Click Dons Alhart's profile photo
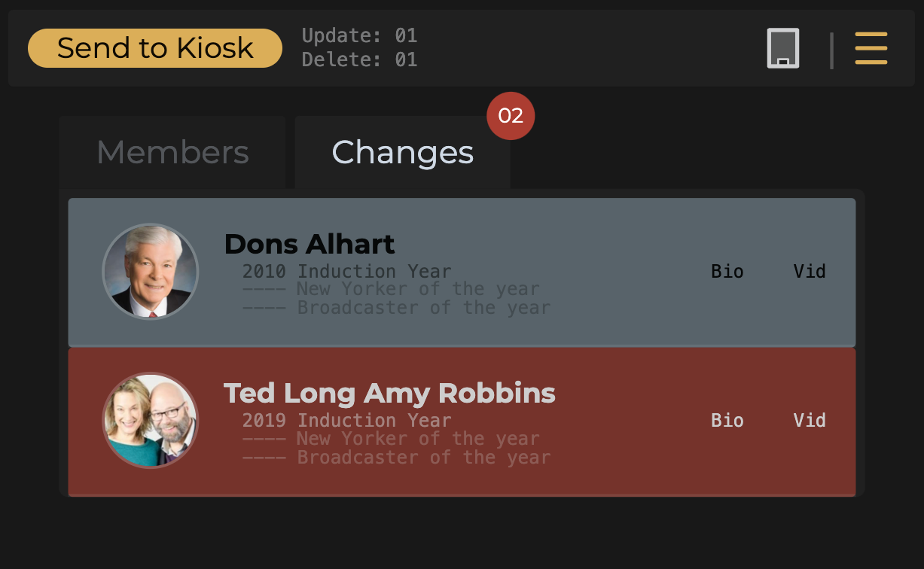The height and width of the screenshot is (569, 924). tap(151, 271)
